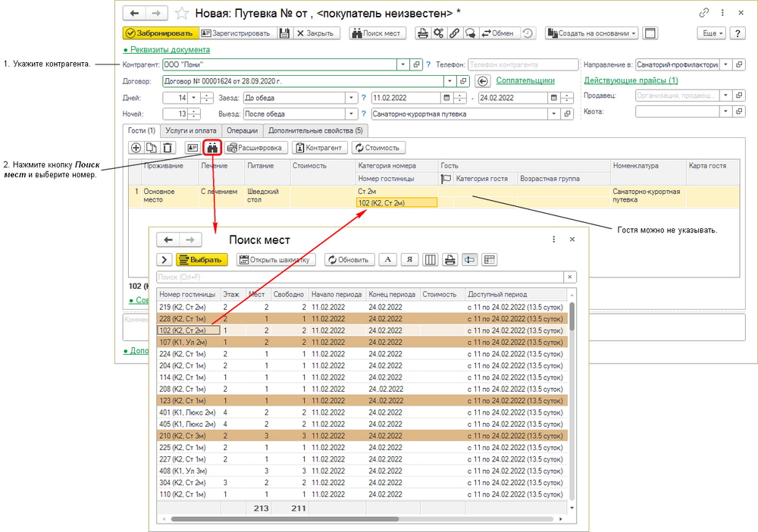
Task: Click the paperclip attachments icon
Action: (x=454, y=33)
